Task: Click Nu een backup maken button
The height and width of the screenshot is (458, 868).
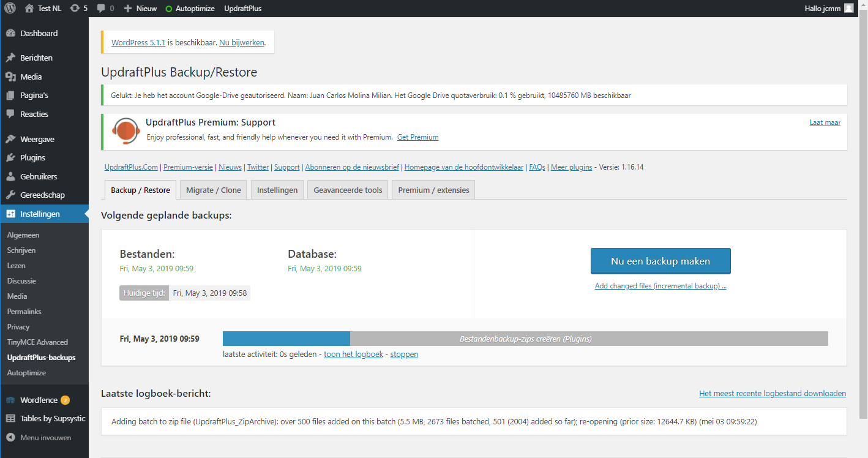Action: (660, 261)
